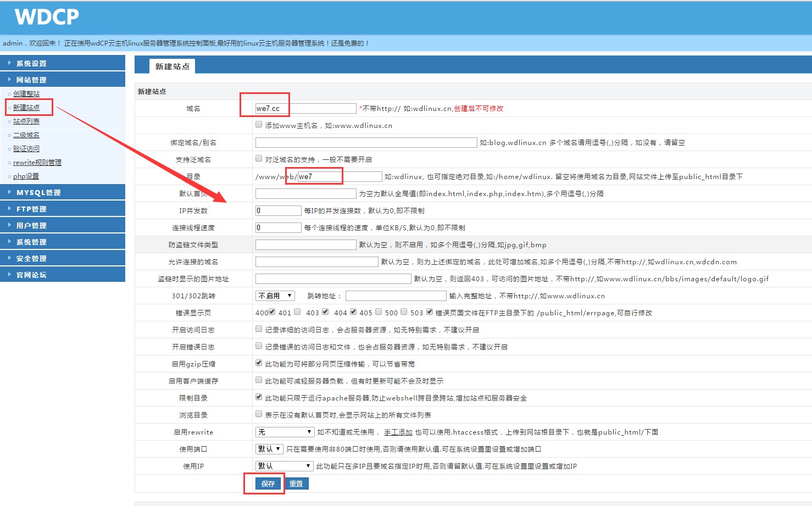The height and width of the screenshot is (506, 812).
Task: Click the 目录 input field containing we7
Action: coord(340,176)
